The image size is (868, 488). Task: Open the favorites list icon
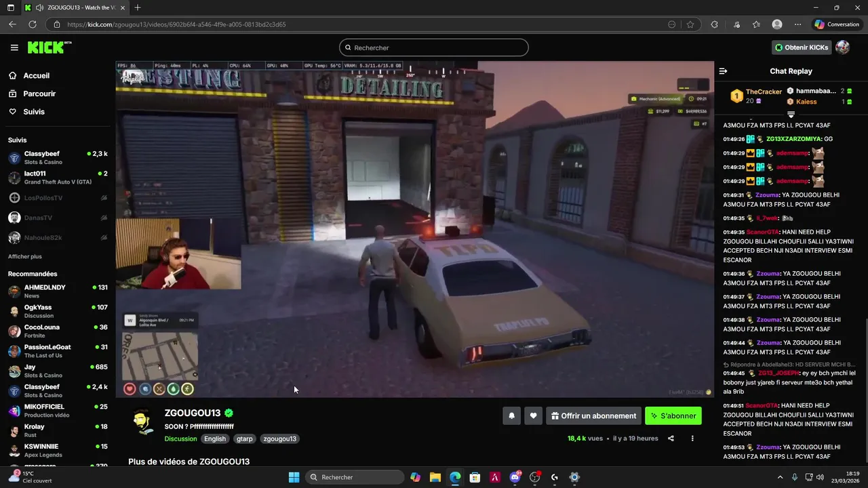[756, 24]
